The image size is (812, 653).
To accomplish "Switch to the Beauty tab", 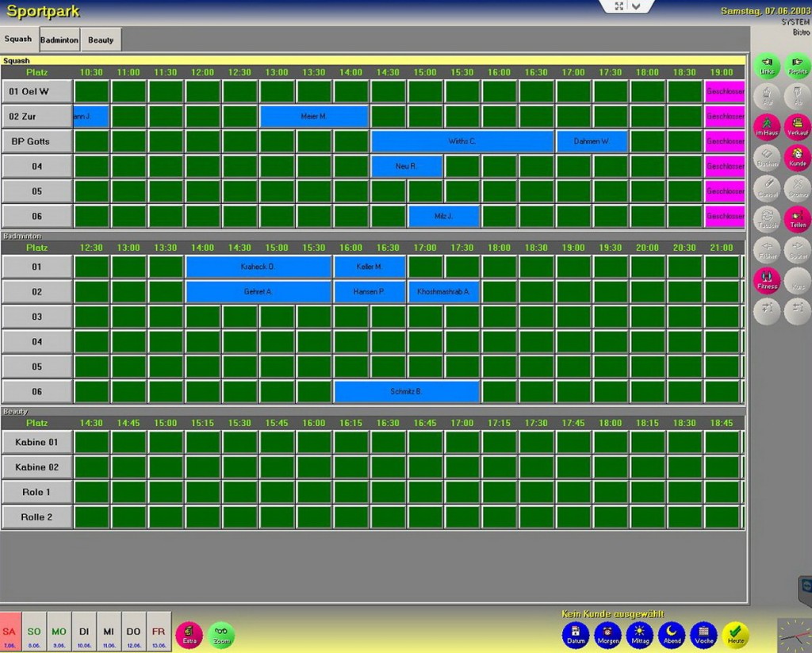I will 101,40.
